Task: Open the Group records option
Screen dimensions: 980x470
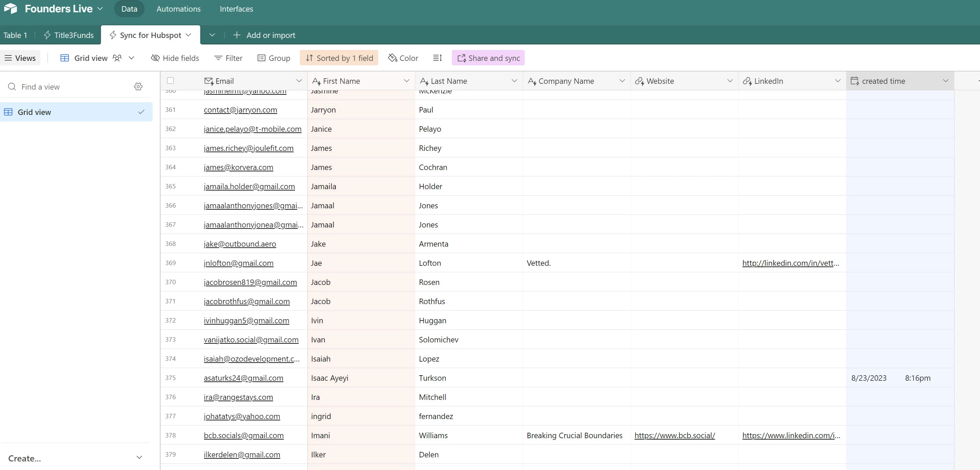Action: pyautogui.click(x=273, y=58)
